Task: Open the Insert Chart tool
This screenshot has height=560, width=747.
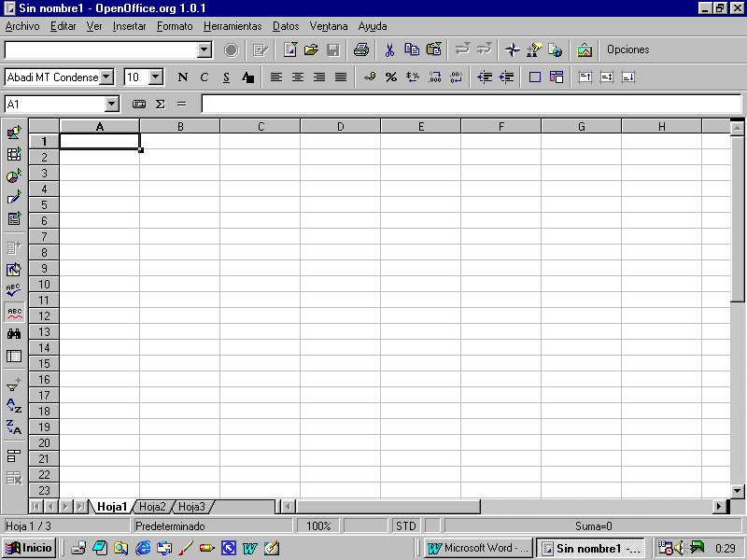Action: click(14, 176)
